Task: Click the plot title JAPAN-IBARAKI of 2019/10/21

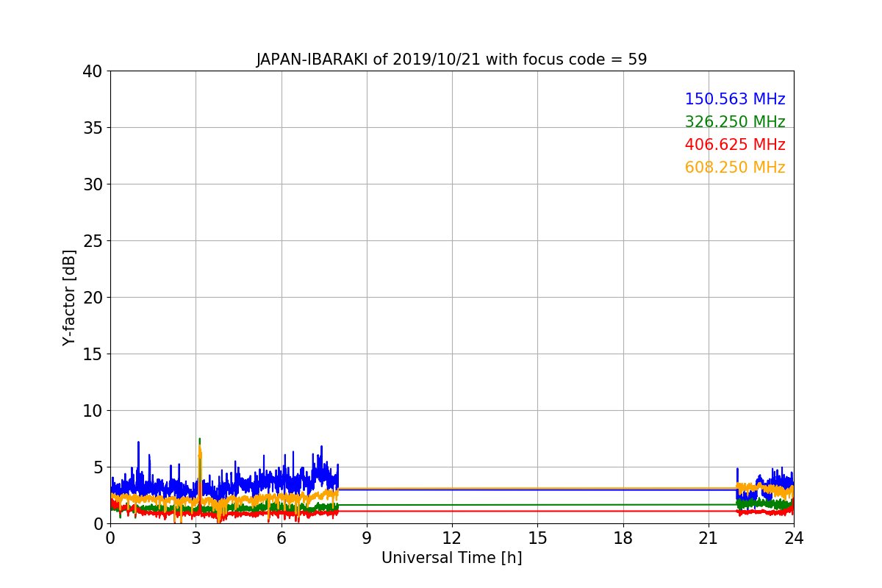Action: [x=451, y=60]
